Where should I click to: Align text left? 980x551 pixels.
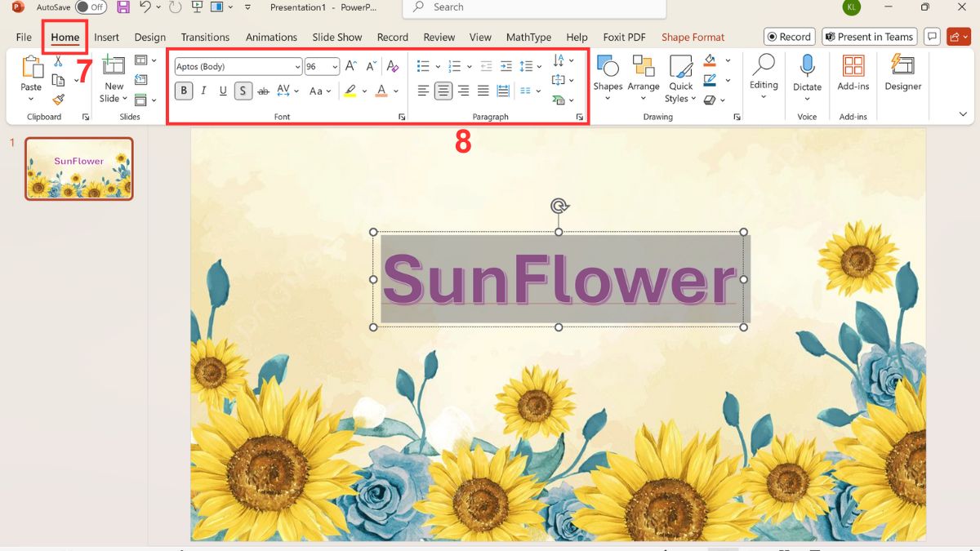pyautogui.click(x=423, y=91)
